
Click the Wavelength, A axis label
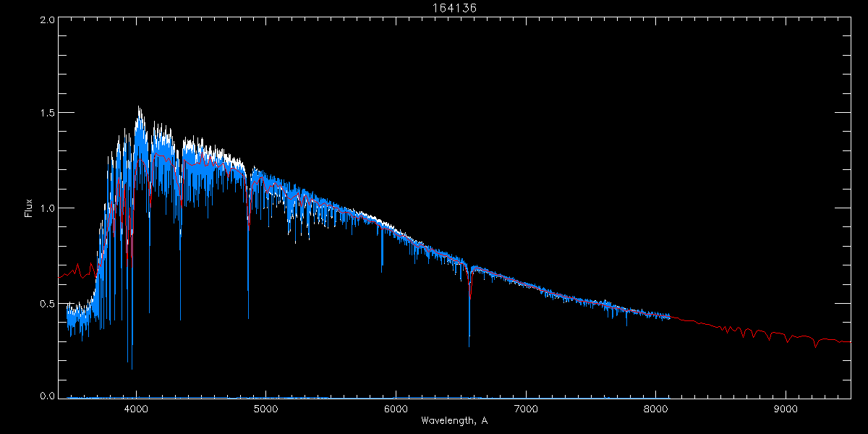(x=453, y=421)
